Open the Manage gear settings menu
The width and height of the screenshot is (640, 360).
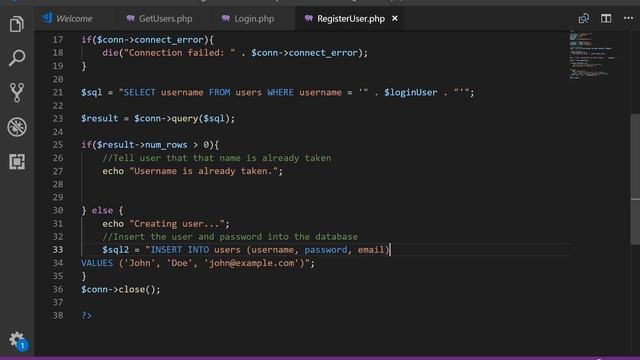pos(17,340)
